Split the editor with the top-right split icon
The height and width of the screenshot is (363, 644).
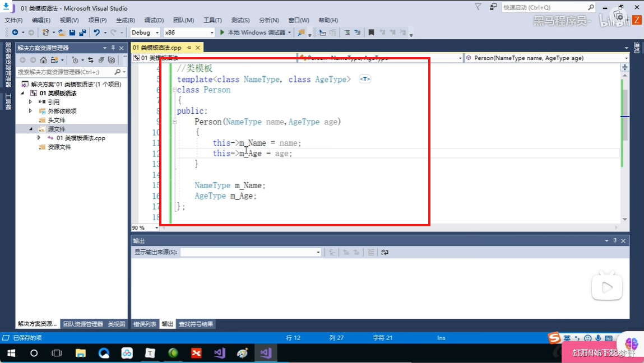[625, 67]
